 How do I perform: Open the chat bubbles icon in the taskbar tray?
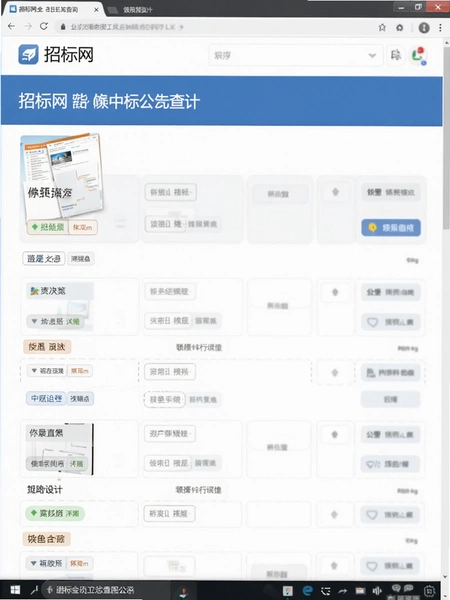pyautogui.click(x=403, y=589)
